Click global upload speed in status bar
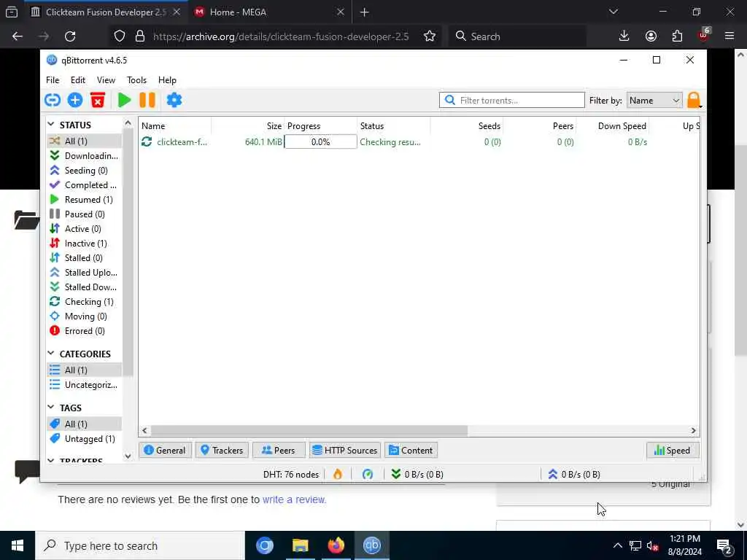 [574, 474]
